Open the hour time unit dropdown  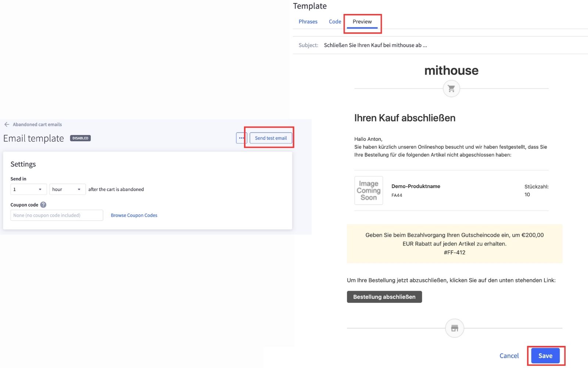(x=68, y=189)
